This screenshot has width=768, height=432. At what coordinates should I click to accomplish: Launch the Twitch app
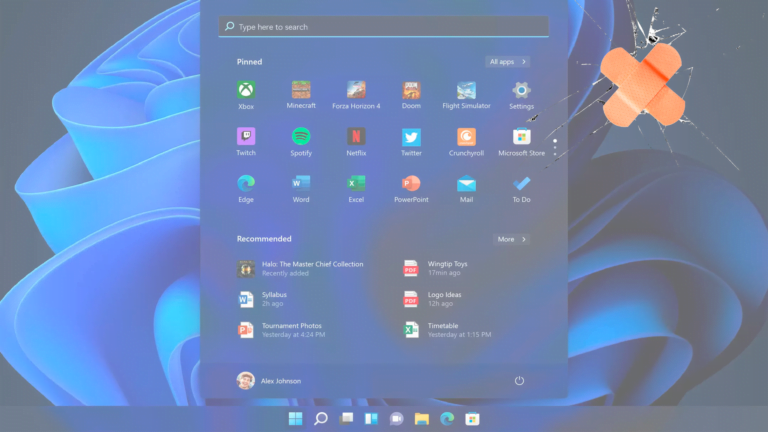246,142
